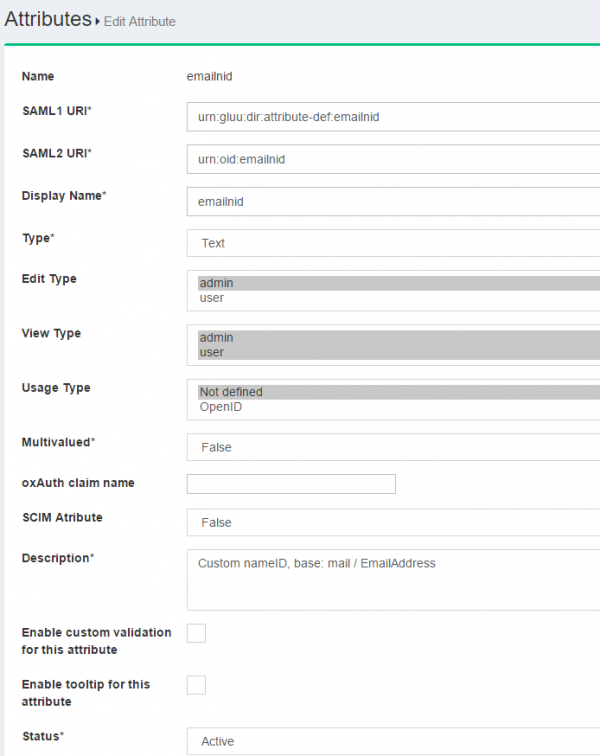Screen dimensions: 600x756
Task: Focus the SAML2 URI text field
Action: click(392, 159)
